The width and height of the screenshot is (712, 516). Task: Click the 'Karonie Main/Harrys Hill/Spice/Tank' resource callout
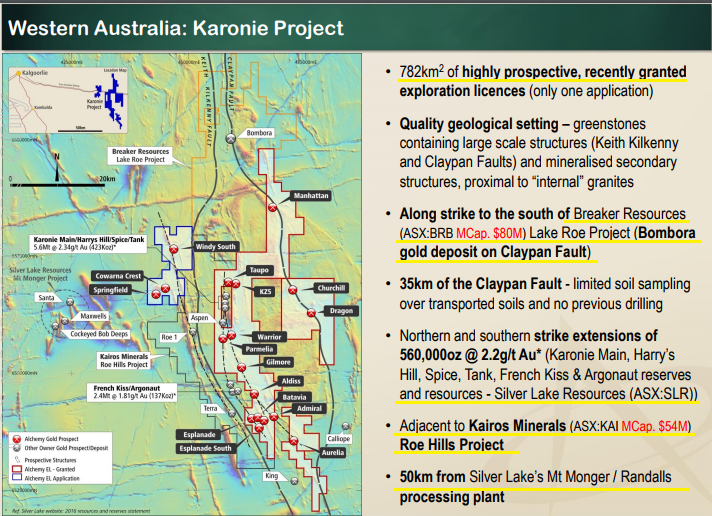(x=89, y=243)
